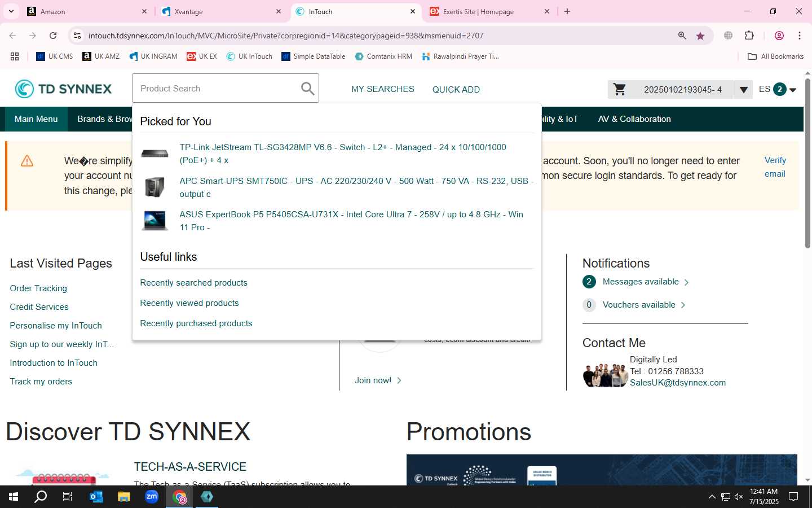Click the address bar URL
The image size is (812, 508).
286,36
